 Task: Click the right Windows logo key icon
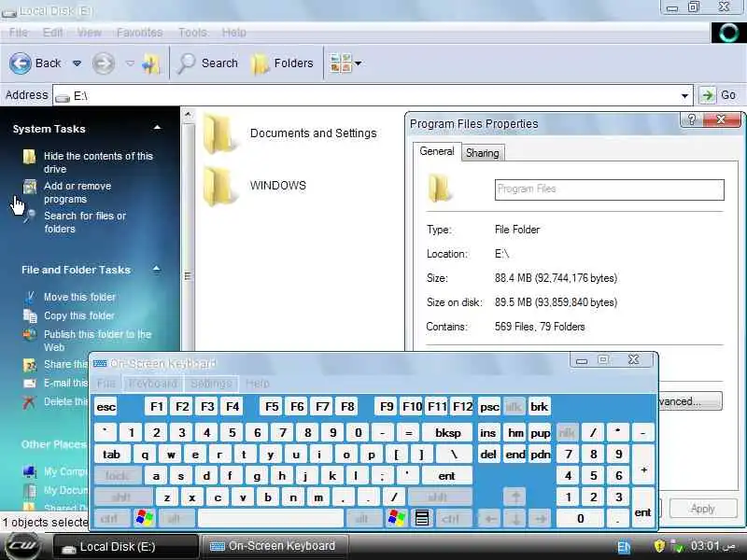397,518
